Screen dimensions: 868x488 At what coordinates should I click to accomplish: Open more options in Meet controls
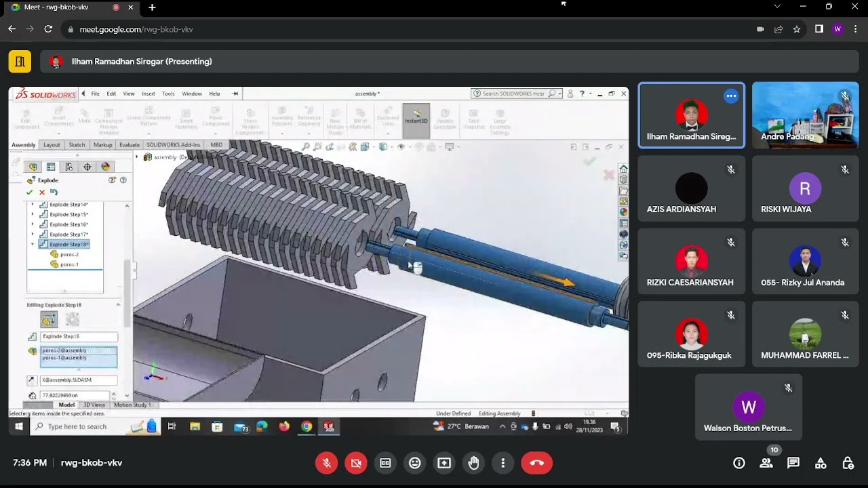coord(502,463)
